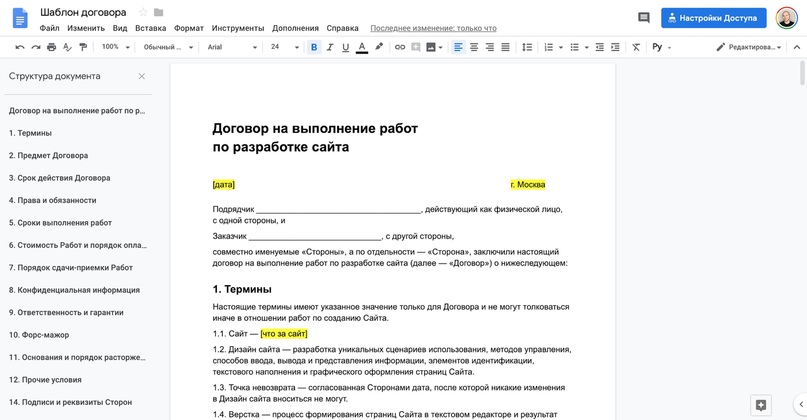Viewport: 807px width, 420px height.
Task: Click the Undo icon
Action: click(x=20, y=47)
